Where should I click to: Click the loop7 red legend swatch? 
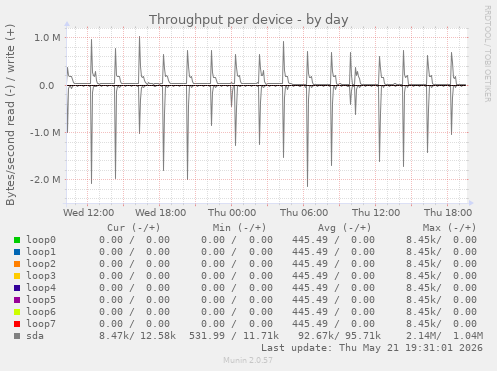tap(17, 324)
